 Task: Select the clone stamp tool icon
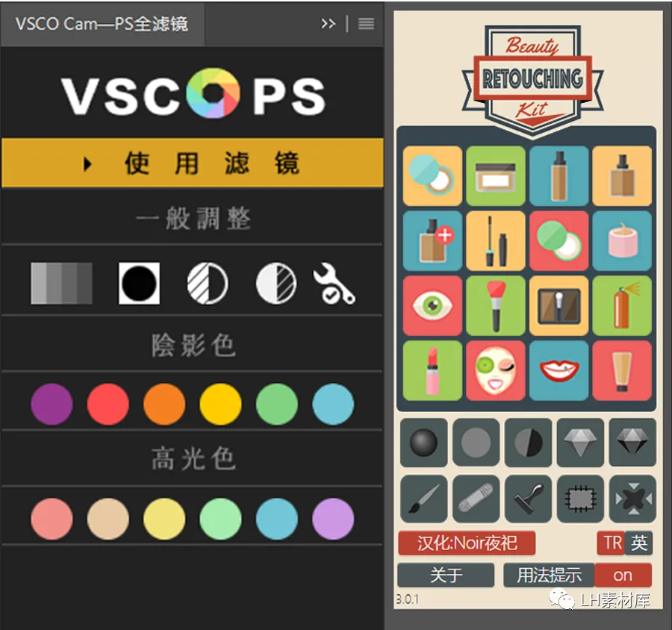(x=529, y=499)
